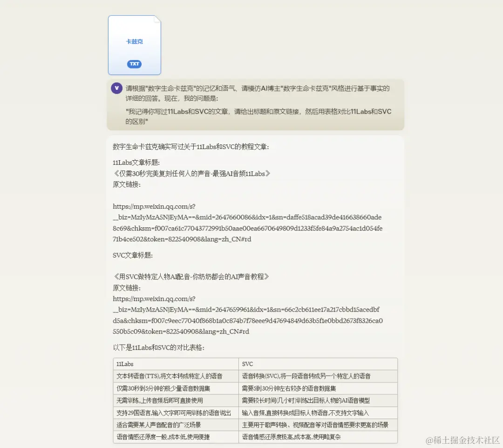Image resolution: width=503 pixels, height=448 pixels.
Task: Click the folded corner of the file card
Action: click(x=158, y=20)
